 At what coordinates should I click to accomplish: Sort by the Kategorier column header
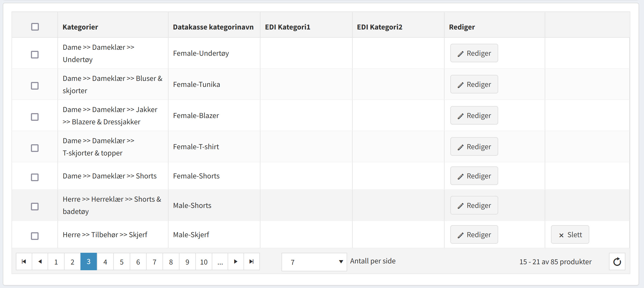pos(80,27)
